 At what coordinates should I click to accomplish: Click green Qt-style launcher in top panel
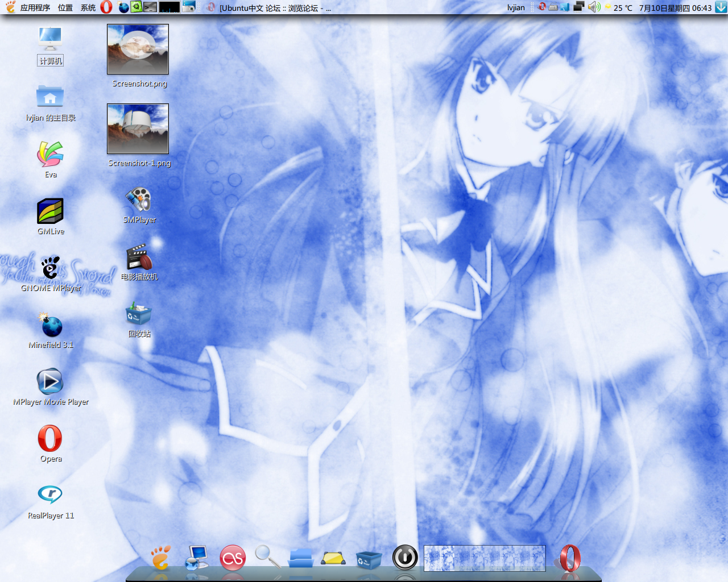(x=136, y=7)
